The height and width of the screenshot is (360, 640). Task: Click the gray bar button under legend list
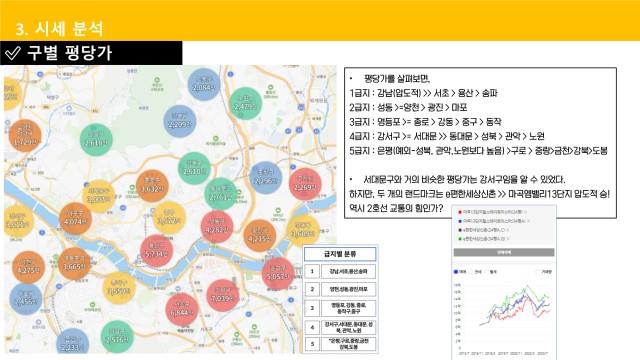point(504,252)
